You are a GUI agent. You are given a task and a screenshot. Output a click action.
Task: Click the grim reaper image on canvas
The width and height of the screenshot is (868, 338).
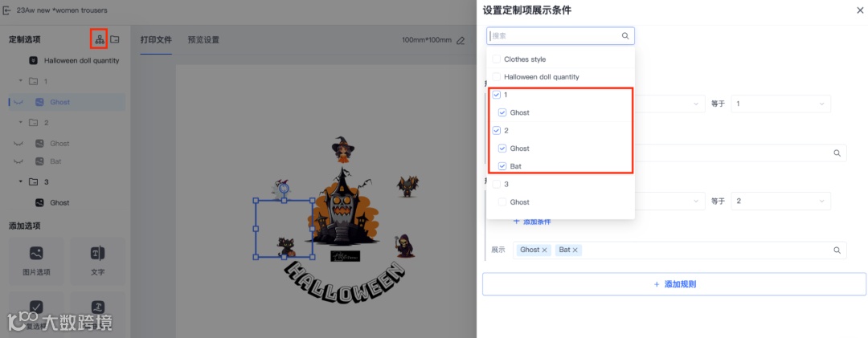coord(404,246)
